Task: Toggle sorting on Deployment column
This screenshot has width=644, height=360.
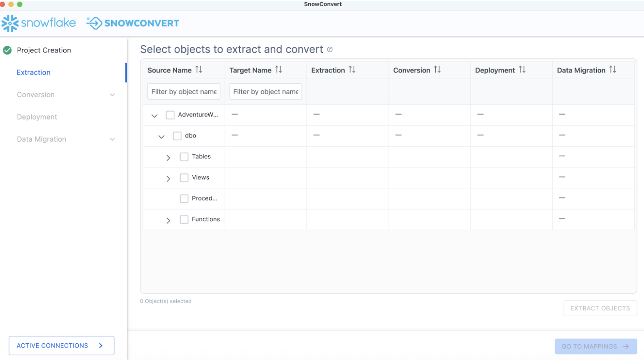Action: point(522,70)
